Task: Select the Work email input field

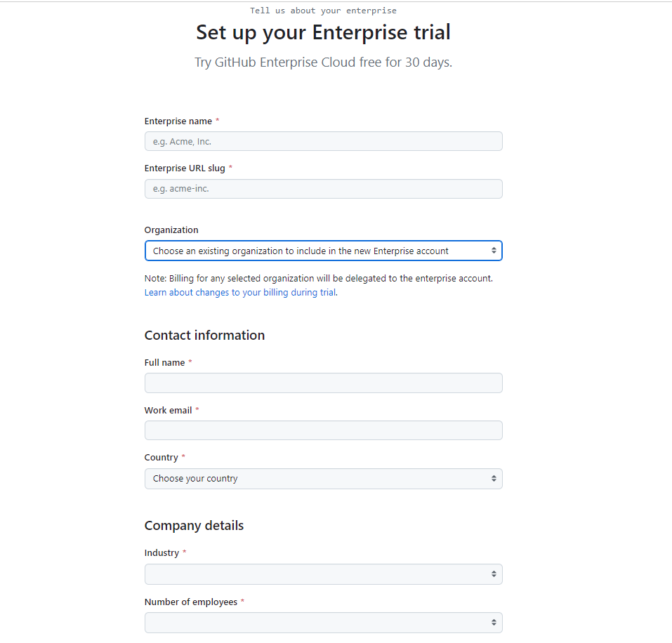Action: [323, 430]
